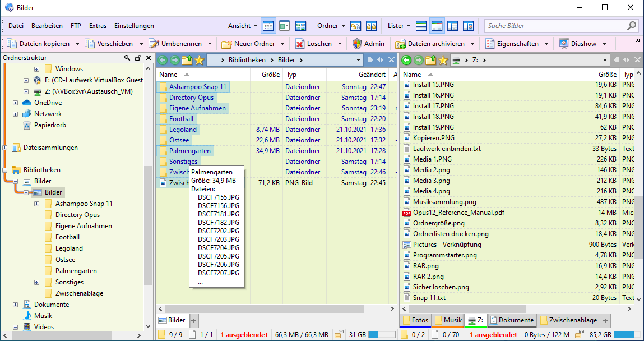This screenshot has width=644, height=341.
Task: Click the go up folder icon in left pane
Action: coord(187,61)
